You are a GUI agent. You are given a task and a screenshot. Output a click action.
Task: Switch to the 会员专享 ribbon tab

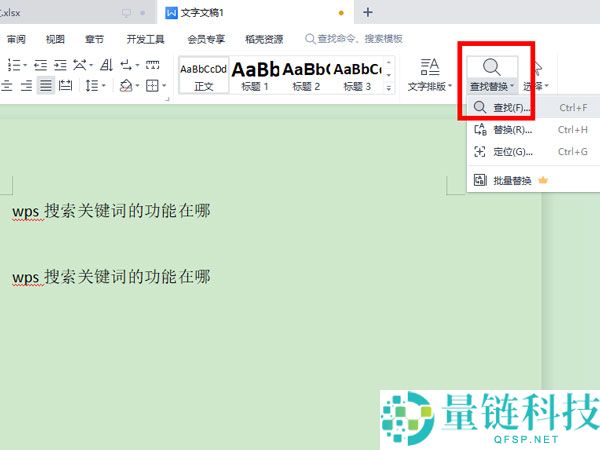(x=206, y=39)
